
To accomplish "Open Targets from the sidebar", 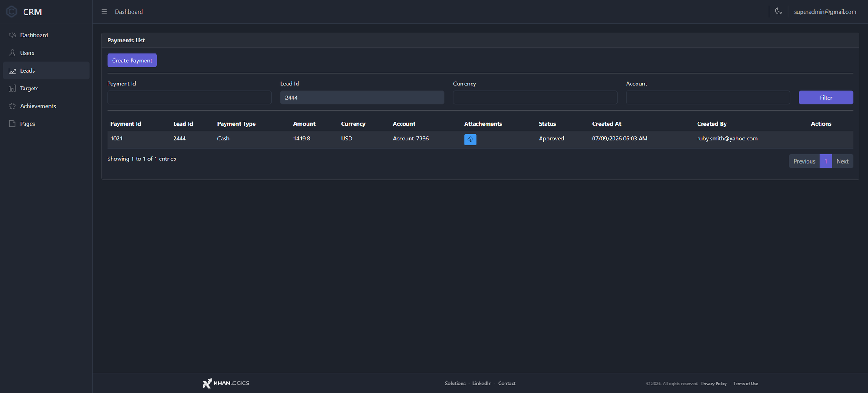I will tap(46, 89).
